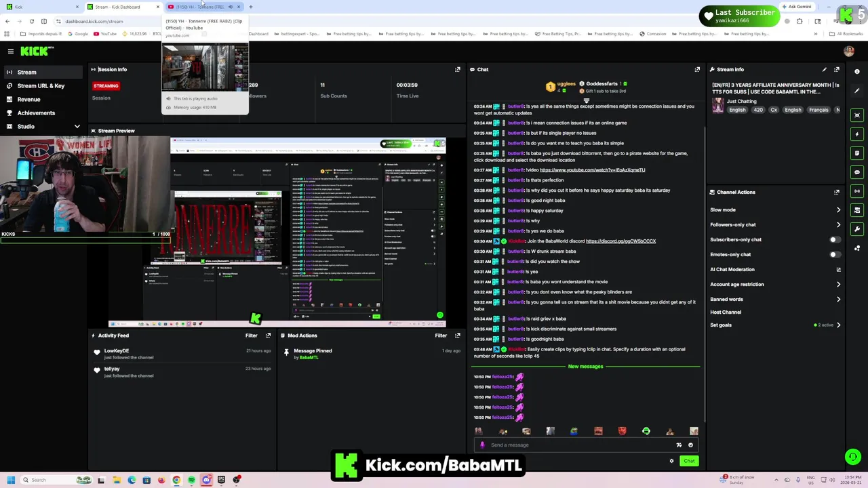Mute the YouTube tab audio icon

pos(231,7)
